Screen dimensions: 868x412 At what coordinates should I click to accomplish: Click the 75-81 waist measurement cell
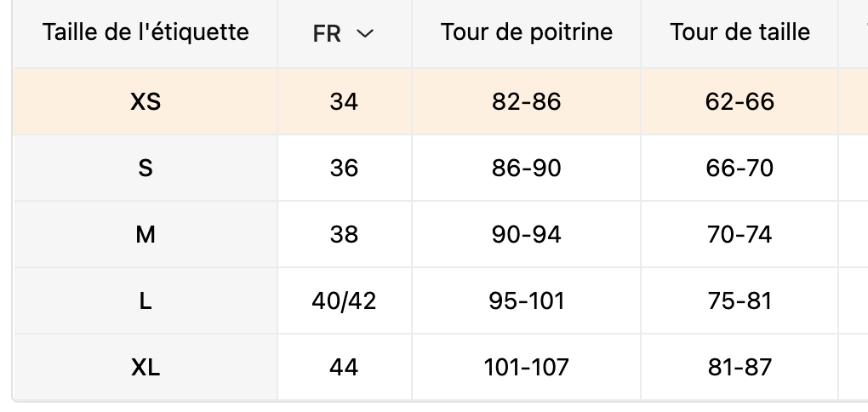point(740,300)
